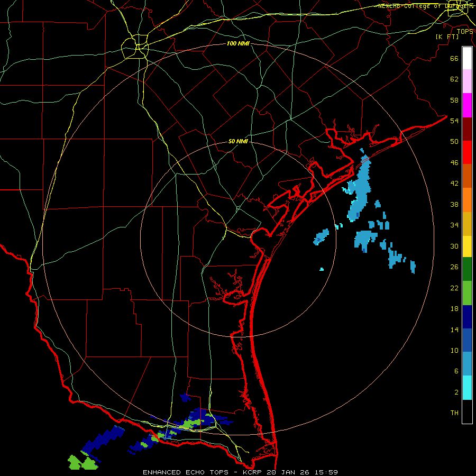Pick the bright orange legend swatch
This screenshot has width=476, height=476.
(x=467, y=199)
